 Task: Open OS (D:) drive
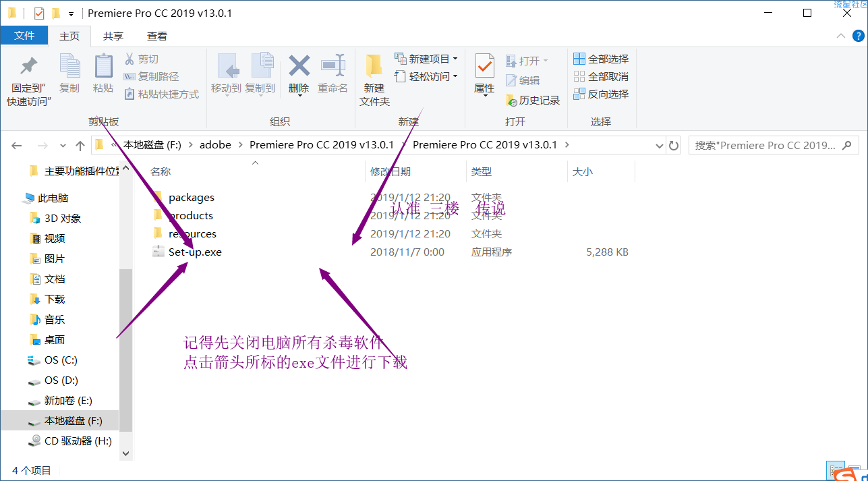(x=53, y=380)
